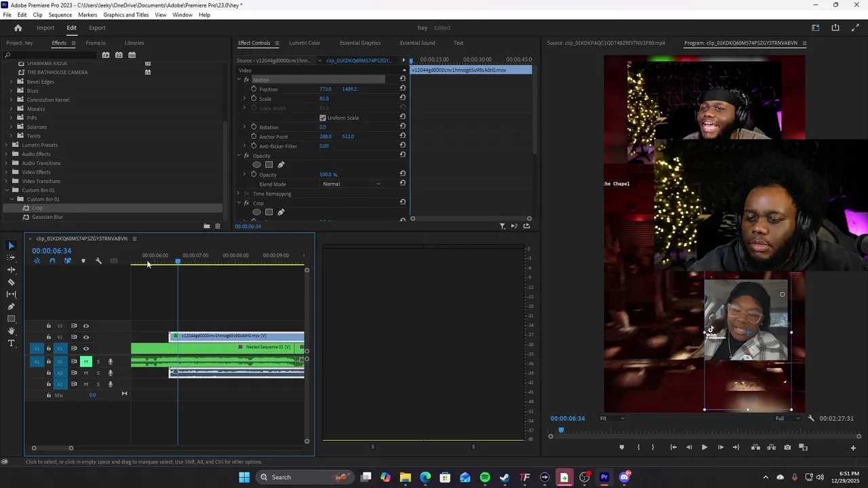
Task: Toggle Snap in Timeline magnet
Action: point(52,261)
